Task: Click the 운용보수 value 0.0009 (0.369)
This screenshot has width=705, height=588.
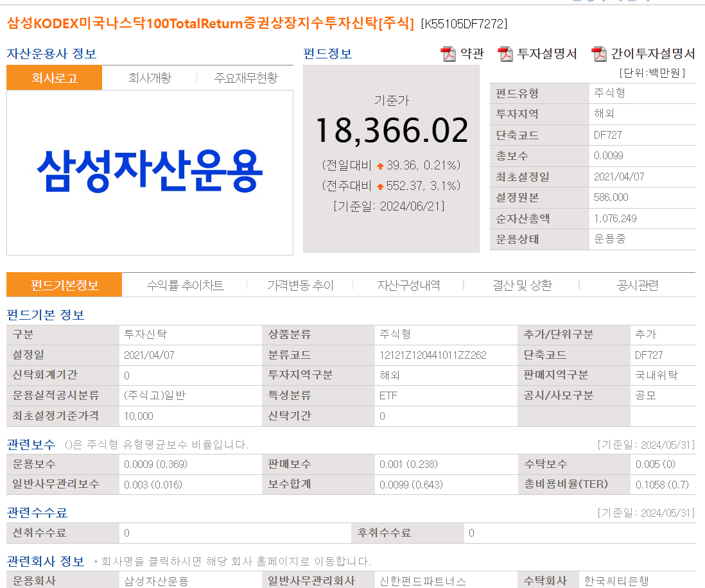Action: 155,464
